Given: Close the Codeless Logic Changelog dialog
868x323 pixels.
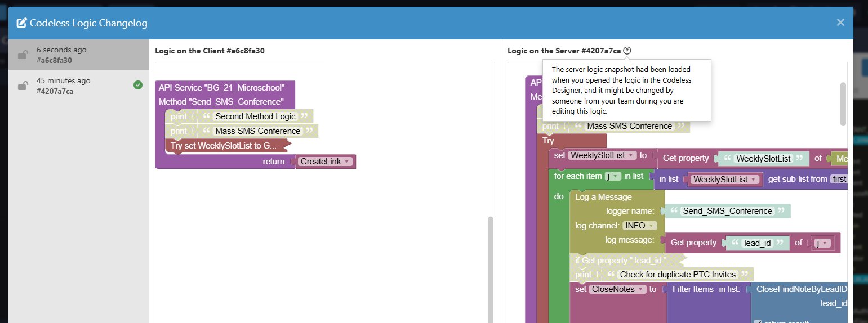Looking at the screenshot, I should (x=840, y=23).
